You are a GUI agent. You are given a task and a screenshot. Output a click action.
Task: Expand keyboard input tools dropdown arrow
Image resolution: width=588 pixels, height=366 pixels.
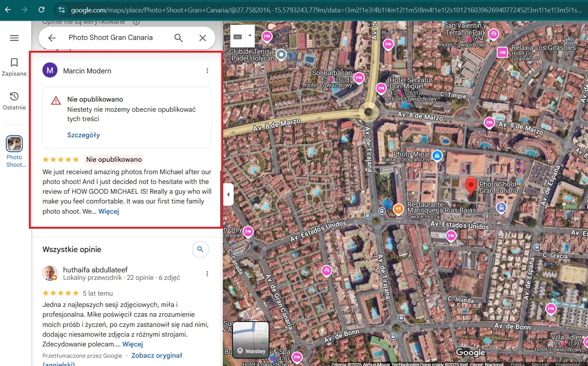pyautogui.click(x=250, y=36)
